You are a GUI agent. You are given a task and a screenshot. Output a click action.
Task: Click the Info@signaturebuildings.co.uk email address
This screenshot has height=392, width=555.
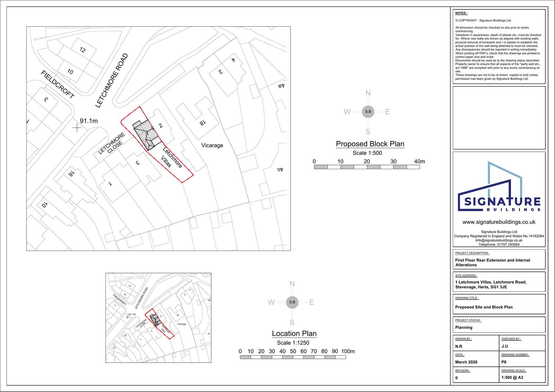(x=499, y=240)
